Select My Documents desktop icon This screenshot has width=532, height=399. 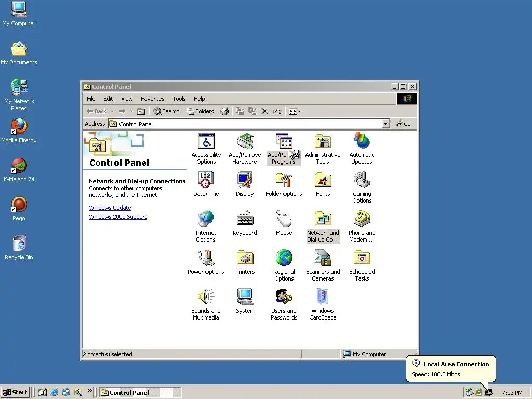pyautogui.click(x=19, y=53)
